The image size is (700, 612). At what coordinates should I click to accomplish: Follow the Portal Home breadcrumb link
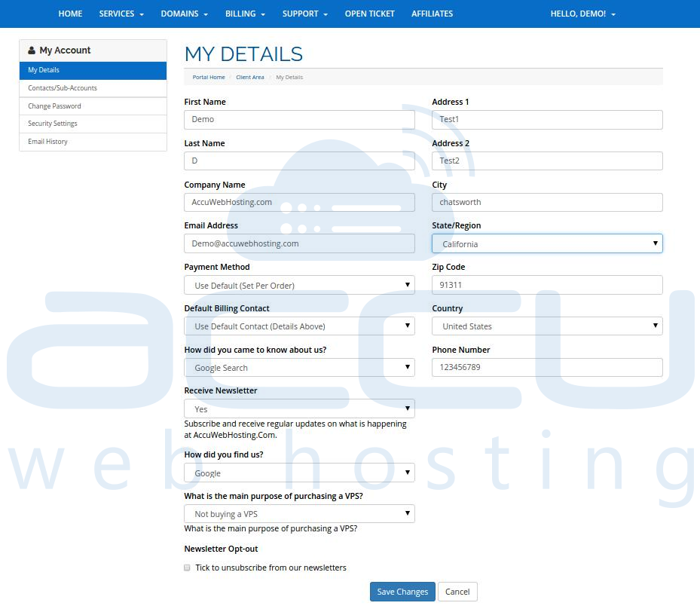tap(209, 77)
